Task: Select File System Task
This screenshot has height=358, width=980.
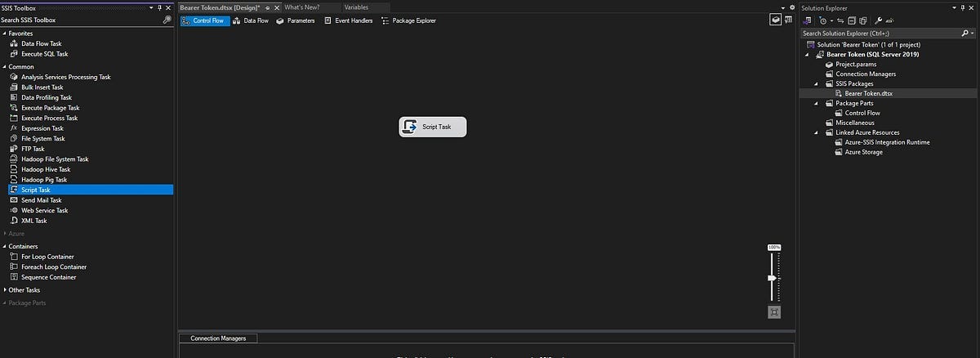Action: (42, 139)
